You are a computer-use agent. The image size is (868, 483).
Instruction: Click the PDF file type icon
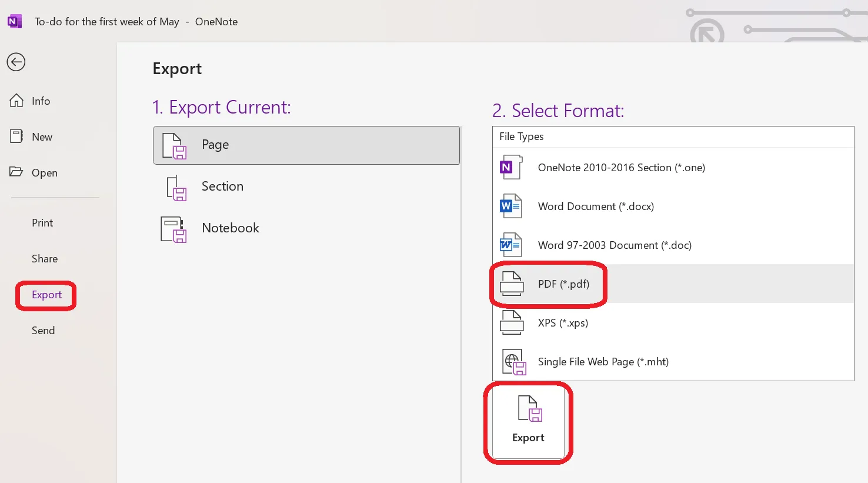click(x=512, y=284)
